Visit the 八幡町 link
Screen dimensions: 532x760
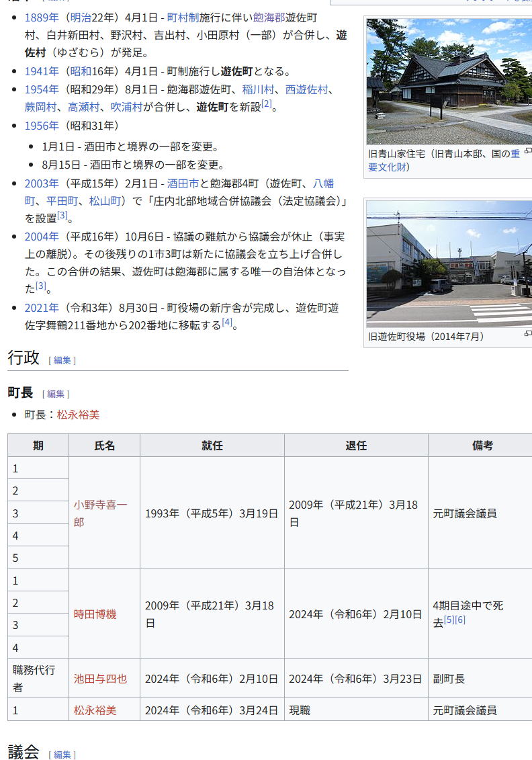pyautogui.click(x=323, y=183)
